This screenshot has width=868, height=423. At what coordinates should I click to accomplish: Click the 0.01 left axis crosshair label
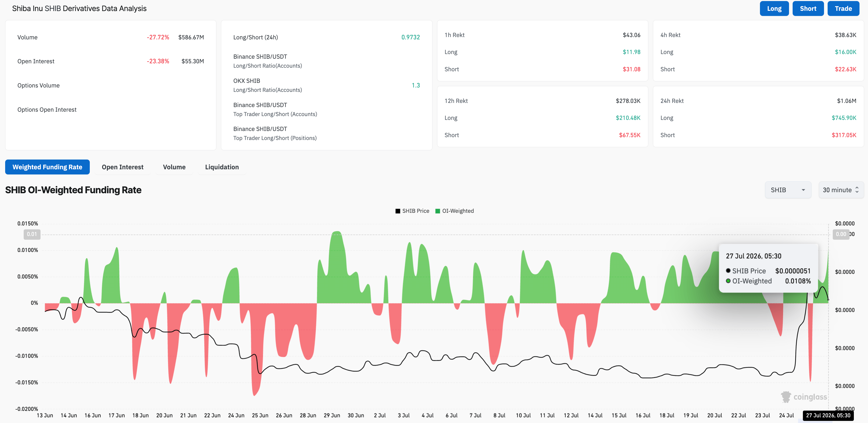32,234
